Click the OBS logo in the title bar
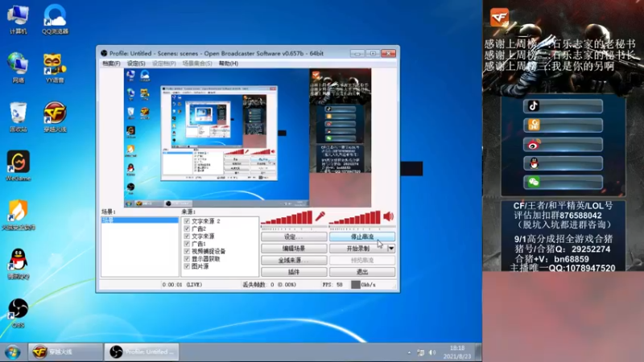The width and height of the screenshot is (644, 362). pyautogui.click(x=104, y=53)
